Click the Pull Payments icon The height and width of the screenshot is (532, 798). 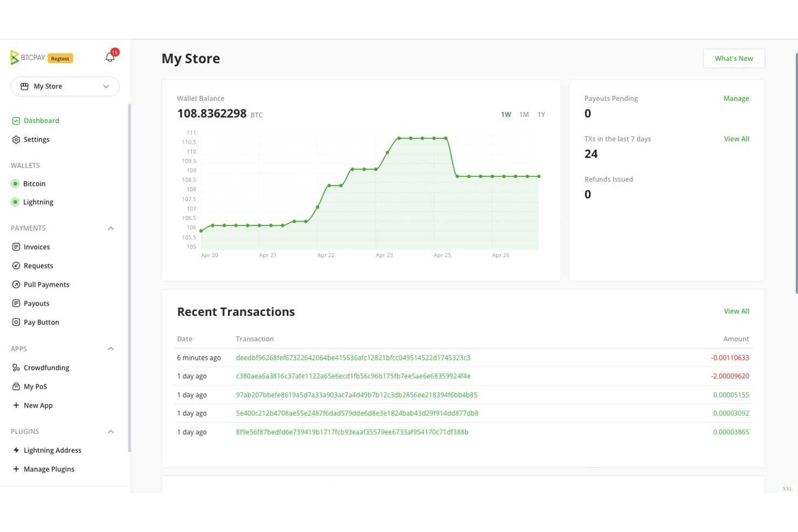pos(16,285)
